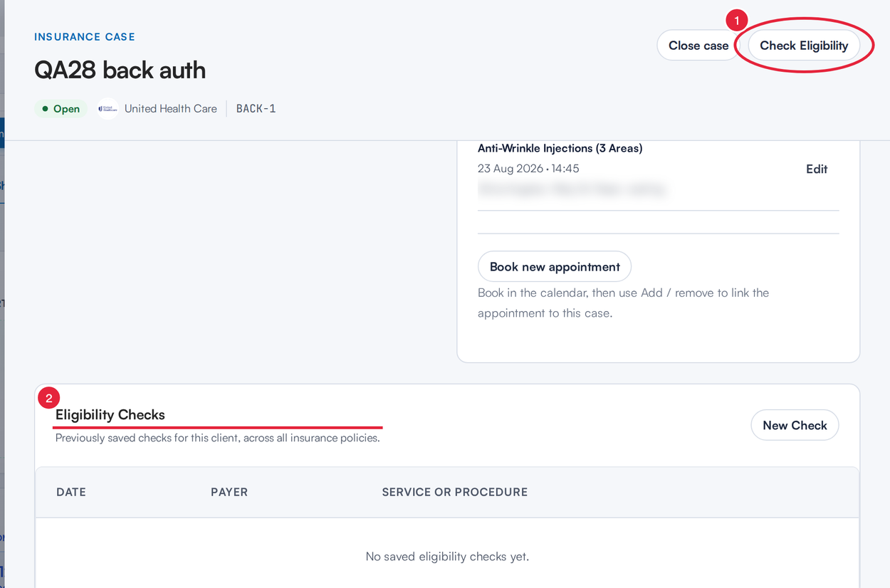Select the No saved eligibility checks message
The image size is (890, 588).
(x=447, y=556)
